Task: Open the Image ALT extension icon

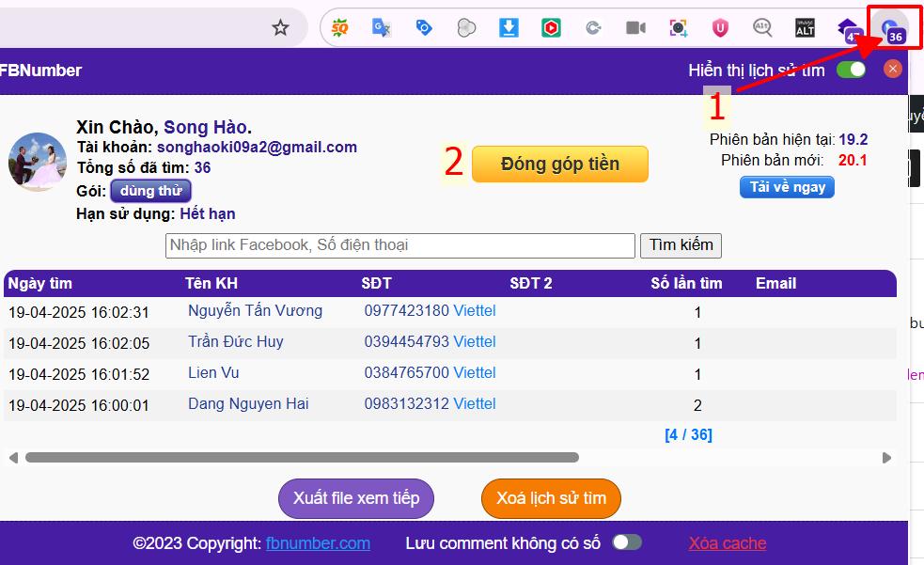Action: (x=805, y=27)
